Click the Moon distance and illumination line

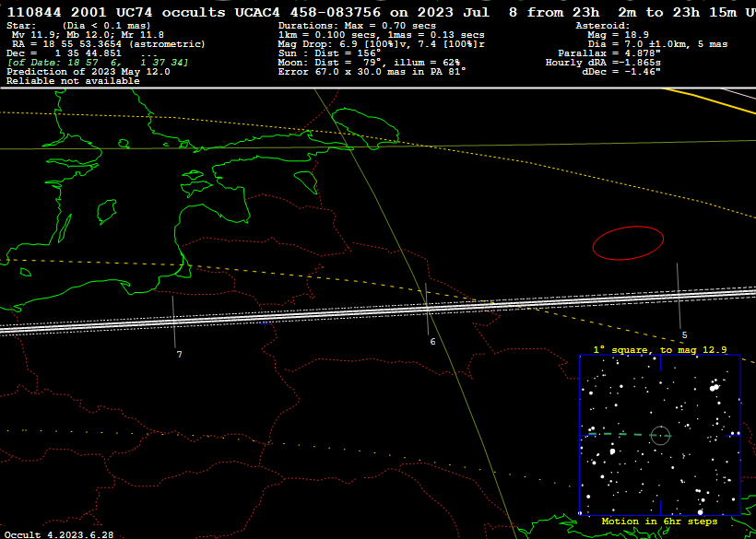point(370,63)
